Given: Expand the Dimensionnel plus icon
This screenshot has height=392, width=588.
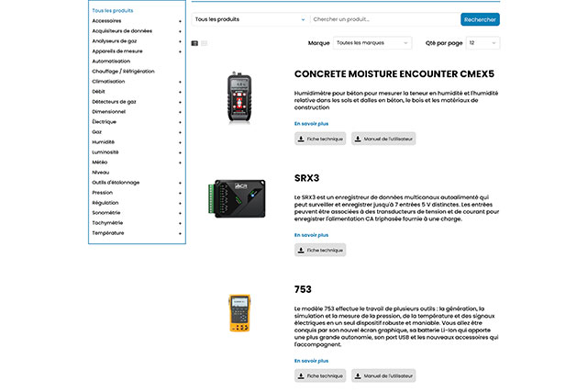Looking at the screenshot, I should (180, 113).
